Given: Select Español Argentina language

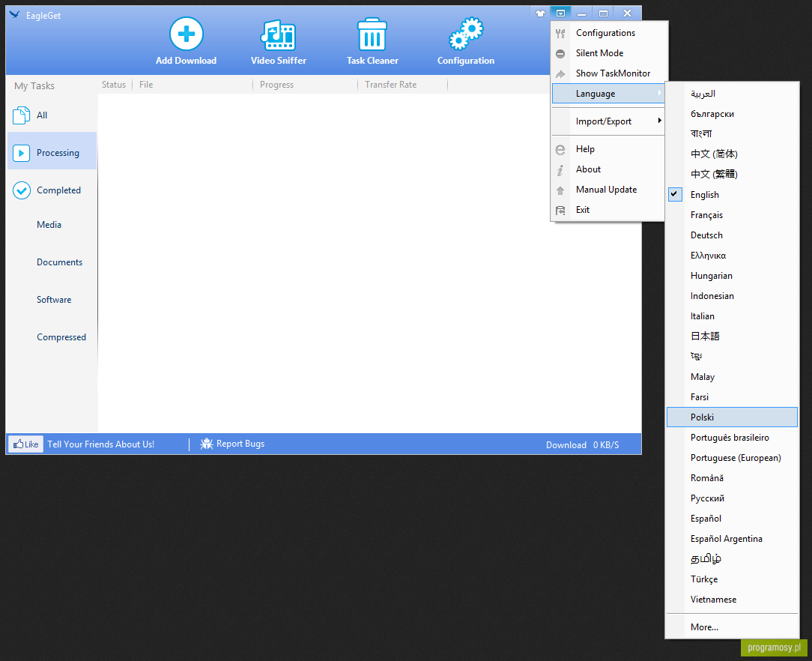Looking at the screenshot, I should (x=733, y=539).
